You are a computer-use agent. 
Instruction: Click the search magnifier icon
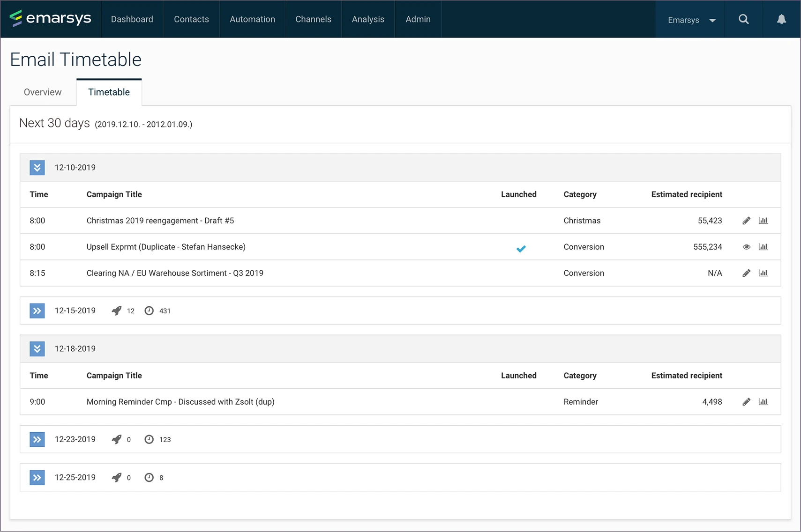[743, 19]
